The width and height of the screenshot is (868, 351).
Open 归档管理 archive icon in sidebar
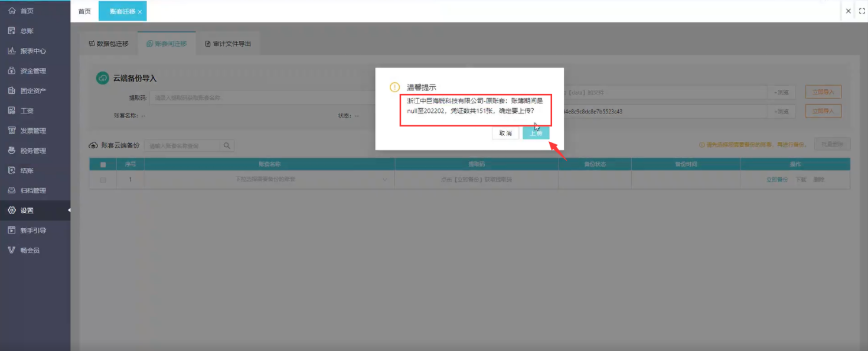coord(12,190)
